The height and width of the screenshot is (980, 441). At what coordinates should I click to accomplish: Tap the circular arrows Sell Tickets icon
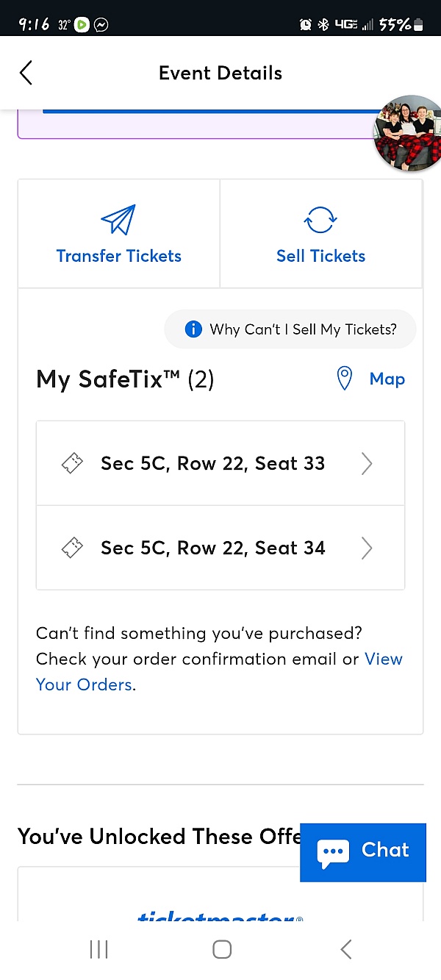pyautogui.click(x=320, y=220)
